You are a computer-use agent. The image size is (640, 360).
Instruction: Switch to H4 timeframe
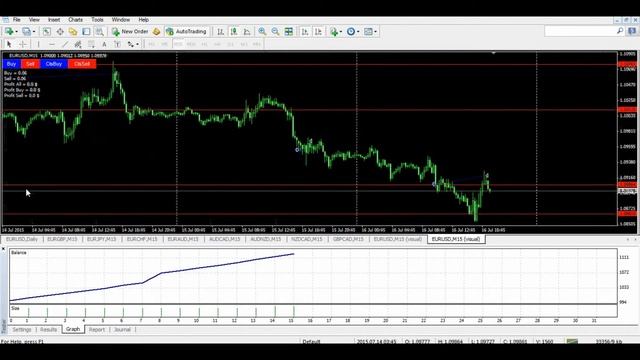(x=217, y=44)
